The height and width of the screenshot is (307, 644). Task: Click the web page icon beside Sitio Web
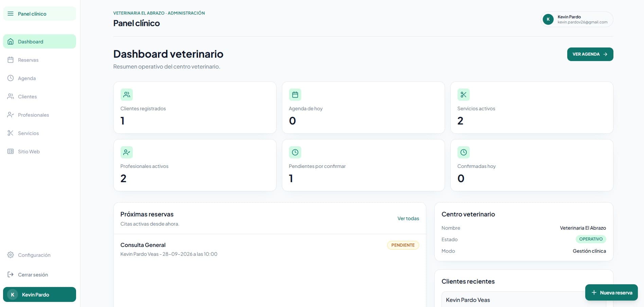(11, 151)
